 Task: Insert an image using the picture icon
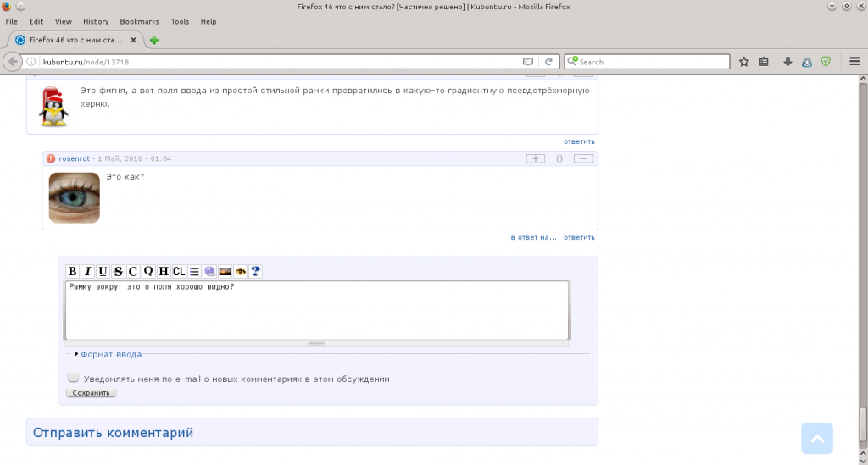point(225,272)
